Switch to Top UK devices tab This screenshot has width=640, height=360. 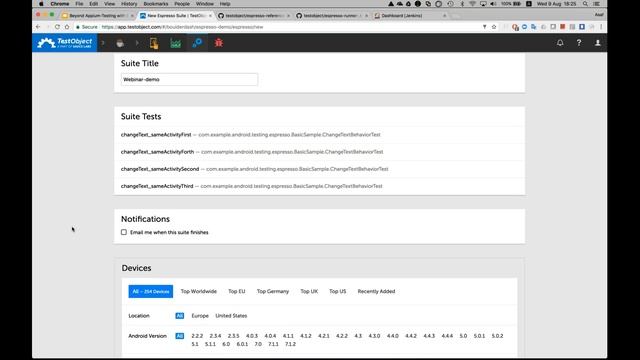[309, 291]
